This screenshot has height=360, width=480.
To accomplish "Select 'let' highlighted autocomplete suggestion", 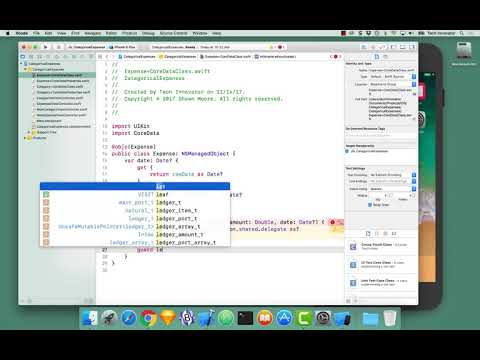I will click(135, 186).
